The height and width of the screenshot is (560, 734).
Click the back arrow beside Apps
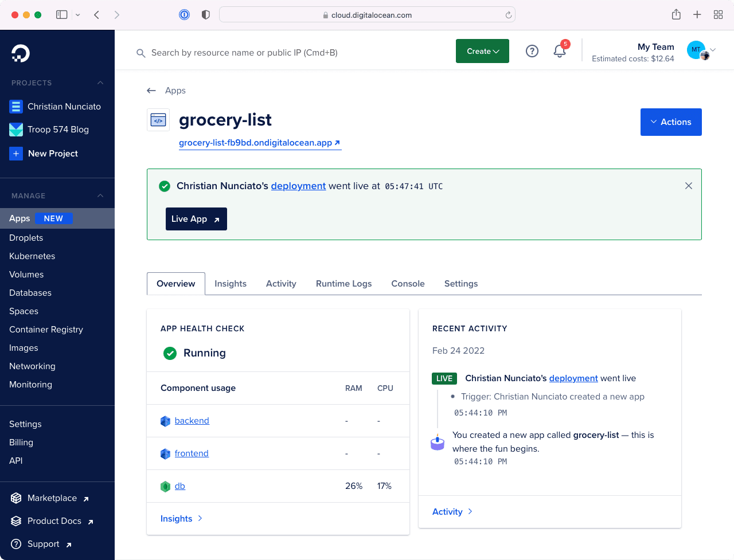click(151, 91)
